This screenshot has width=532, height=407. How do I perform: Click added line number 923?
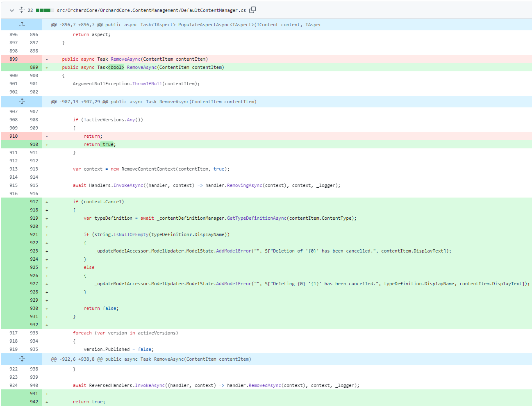(34, 251)
